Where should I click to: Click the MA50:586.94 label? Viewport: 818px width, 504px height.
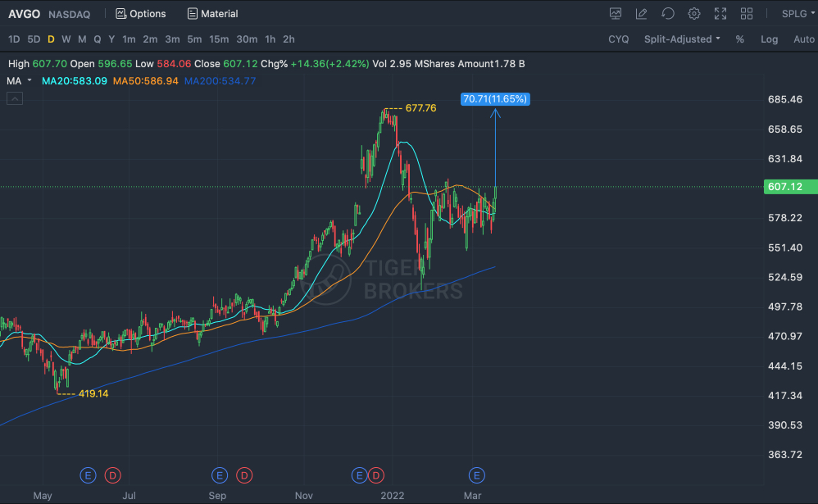coord(146,81)
